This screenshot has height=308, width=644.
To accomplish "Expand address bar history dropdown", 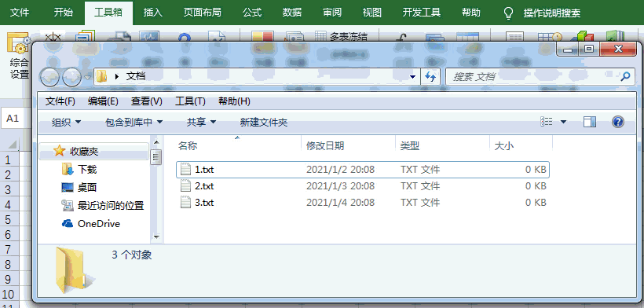I will coord(413,77).
